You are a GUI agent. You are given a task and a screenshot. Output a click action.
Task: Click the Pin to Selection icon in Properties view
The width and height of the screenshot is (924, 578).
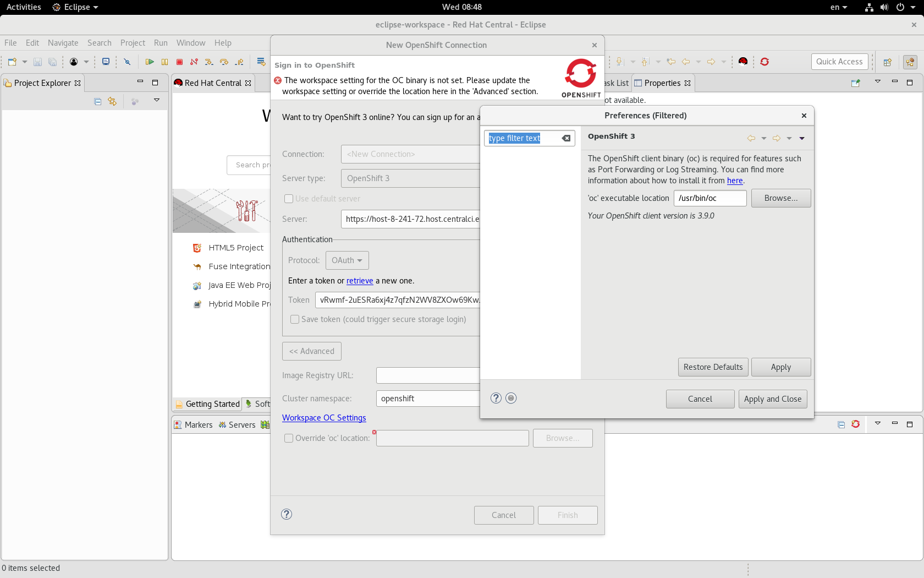(855, 83)
